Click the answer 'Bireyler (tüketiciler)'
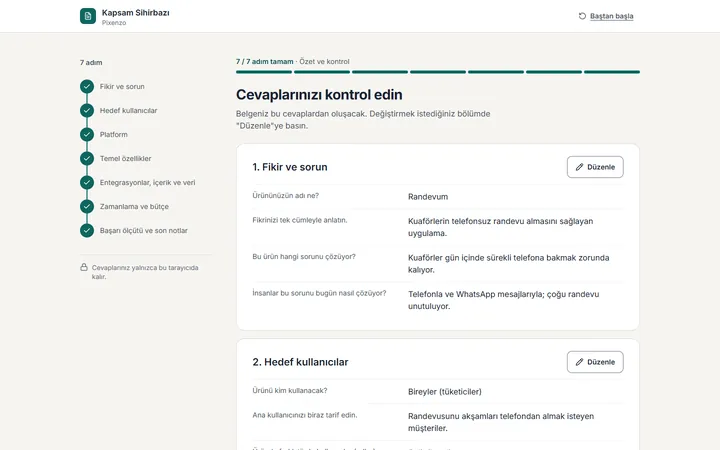Screen dimensions: 720x450 (445, 392)
